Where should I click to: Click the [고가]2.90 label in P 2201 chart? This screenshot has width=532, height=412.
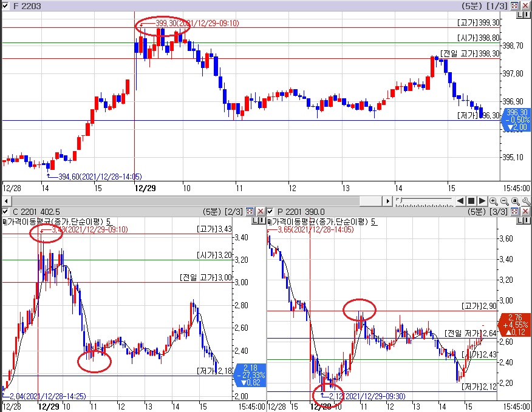(479, 306)
